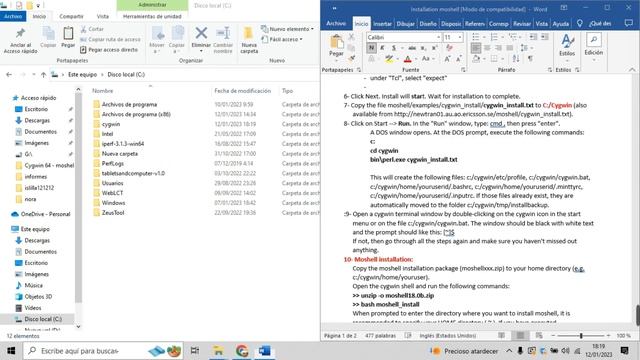
Task: Select OneDrive - Personal in the navigation pane
Action: [x=45, y=214]
